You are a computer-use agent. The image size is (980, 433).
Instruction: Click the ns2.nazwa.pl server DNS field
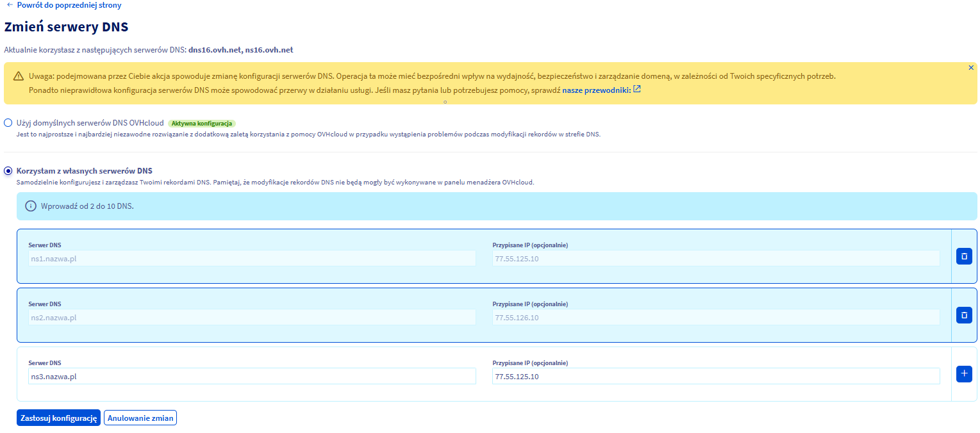pos(252,318)
